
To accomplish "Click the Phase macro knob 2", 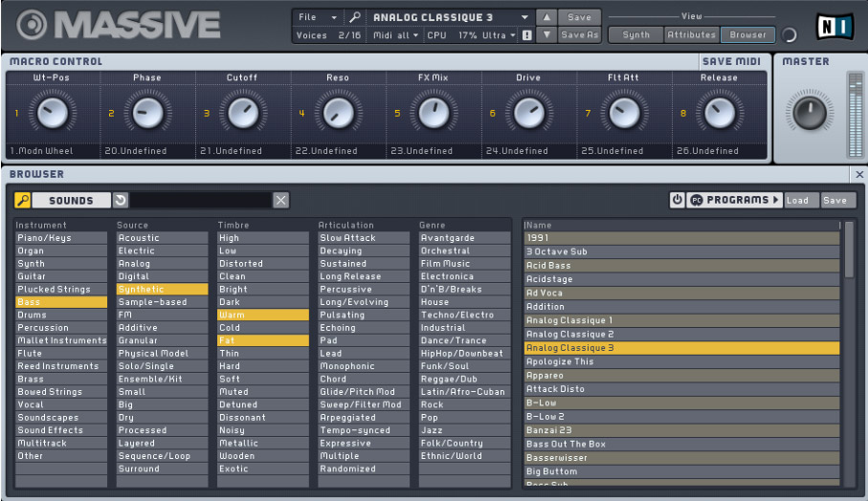I will [147, 113].
